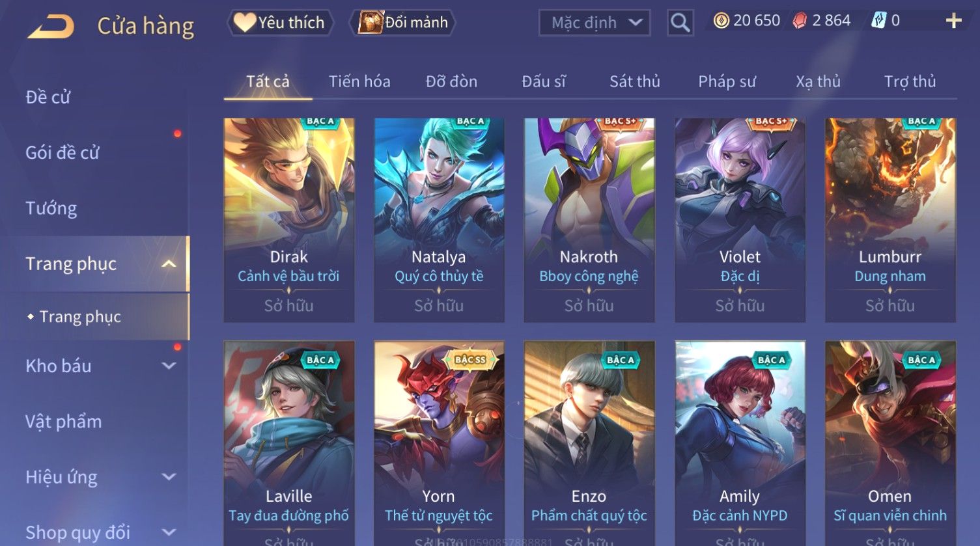Screen dimensions: 980x546
Task: Tap the blue voucher currency icon
Action: (x=878, y=21)
